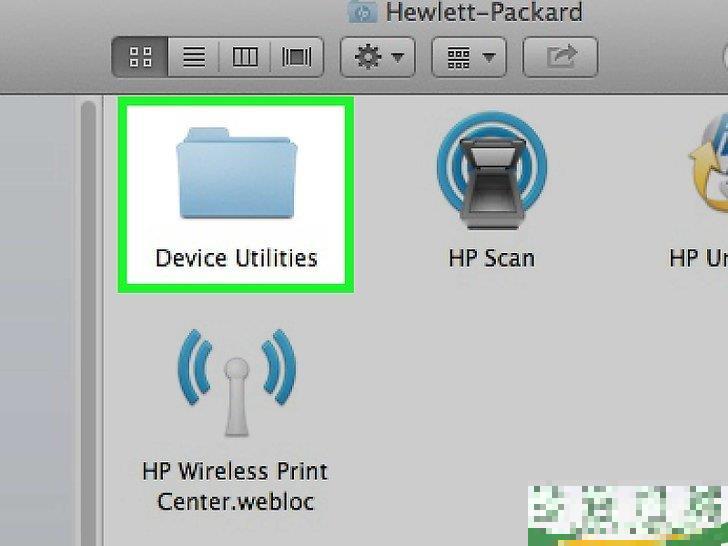Switch Finder to list view
Viewport: 728px width, 546px height.
(194, 57)
